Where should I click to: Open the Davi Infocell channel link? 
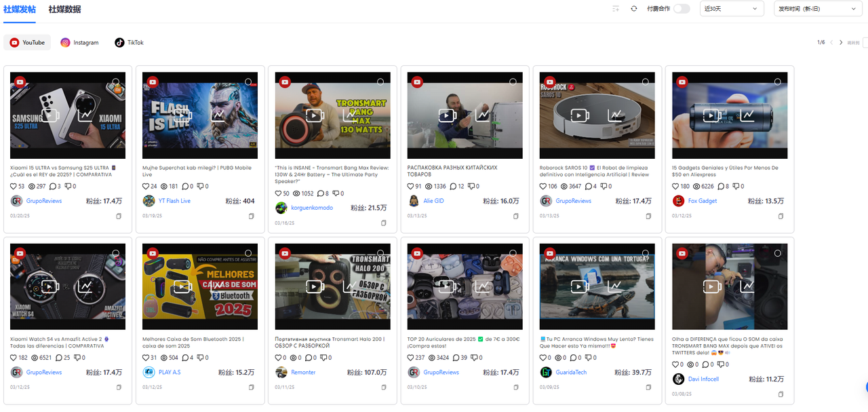click(x=703, y=379)
